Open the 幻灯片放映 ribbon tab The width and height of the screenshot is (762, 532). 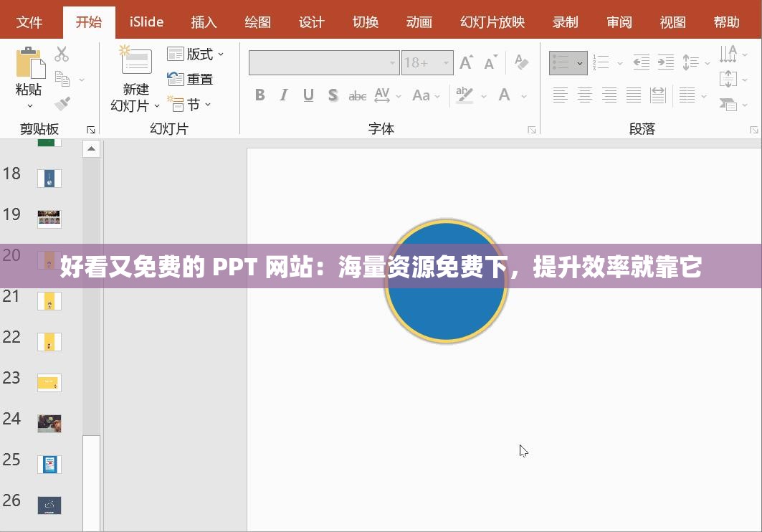(492, 22)
